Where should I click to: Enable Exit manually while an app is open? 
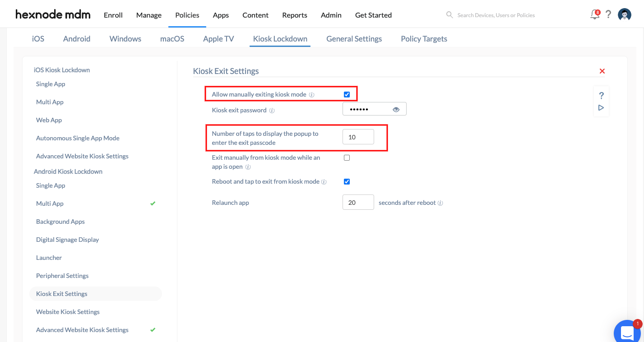click(347, 158)
